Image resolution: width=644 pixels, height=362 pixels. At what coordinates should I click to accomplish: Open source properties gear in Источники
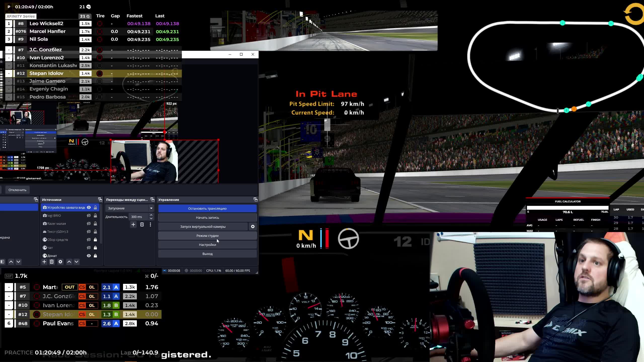click(60, 262)
